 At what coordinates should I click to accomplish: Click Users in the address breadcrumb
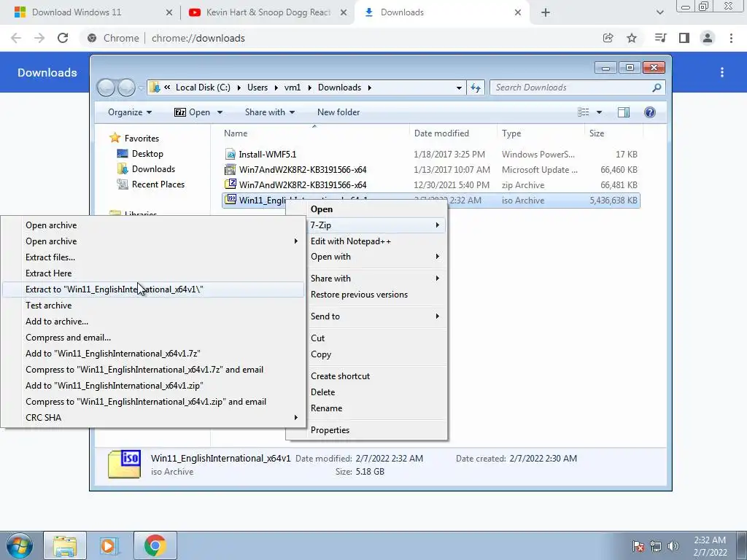pos(258,87)
